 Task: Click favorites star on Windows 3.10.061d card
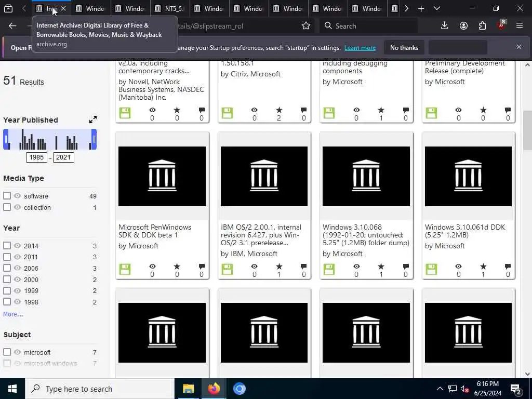pyautogui.click(x=483, y=267)
